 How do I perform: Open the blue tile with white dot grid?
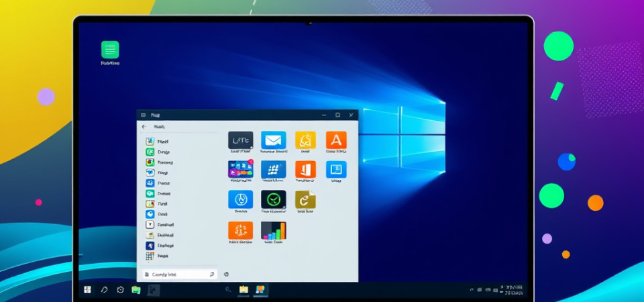274,169
